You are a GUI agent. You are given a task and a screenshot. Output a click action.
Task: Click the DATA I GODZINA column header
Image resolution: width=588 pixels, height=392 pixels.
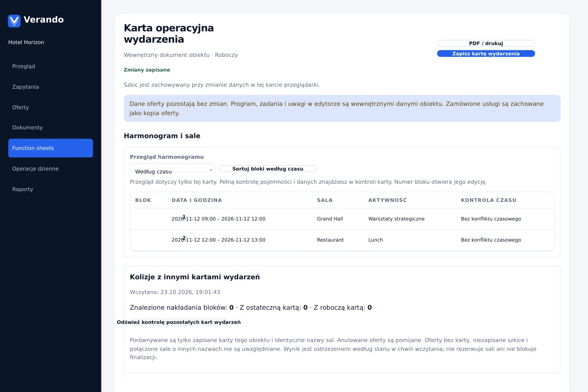[x=196, y=200]
